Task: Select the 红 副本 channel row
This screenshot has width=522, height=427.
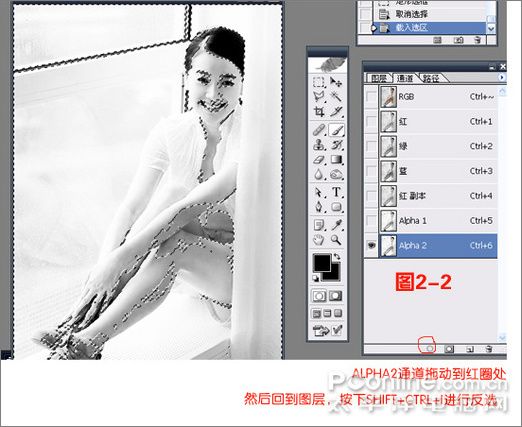Action: [x=438, y=196]
